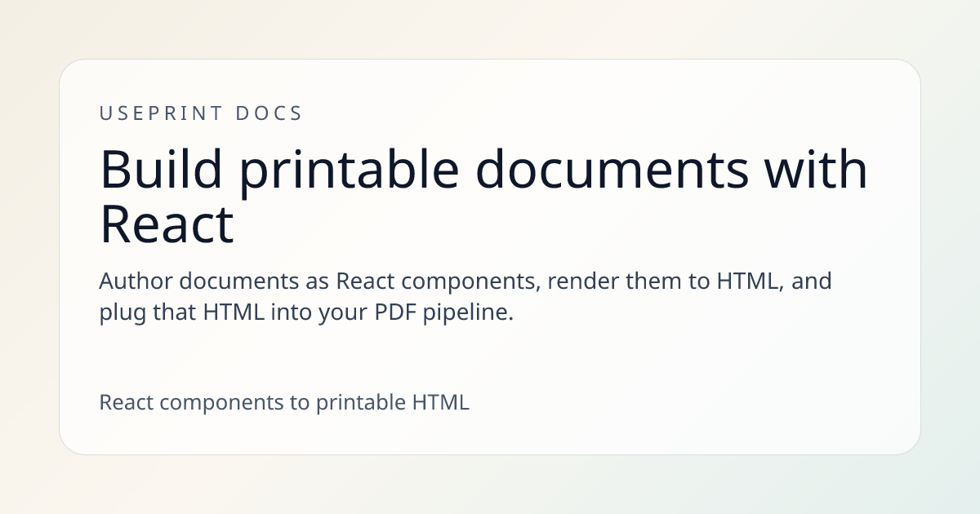The width and height of the screenshot is (980, 514).
Task: Click the footer text "React components to printable HTML"
Action: (x=284, y=402)
